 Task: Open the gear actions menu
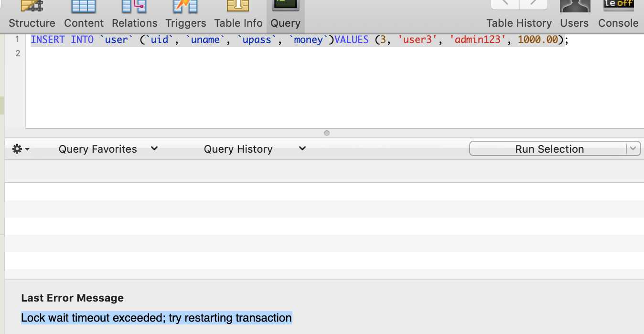(21, 149)
